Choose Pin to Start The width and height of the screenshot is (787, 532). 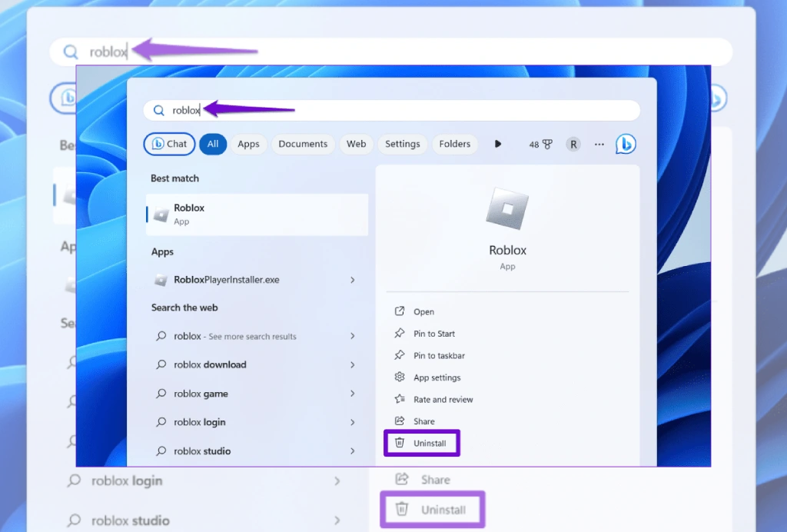pos(434,334)
